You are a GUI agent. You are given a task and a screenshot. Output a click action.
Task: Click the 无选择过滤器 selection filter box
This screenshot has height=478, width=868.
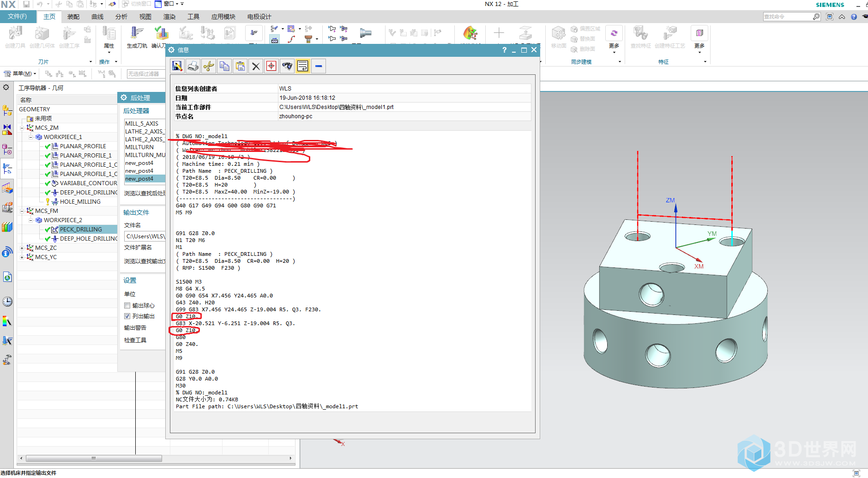click(x=146, y=74)
